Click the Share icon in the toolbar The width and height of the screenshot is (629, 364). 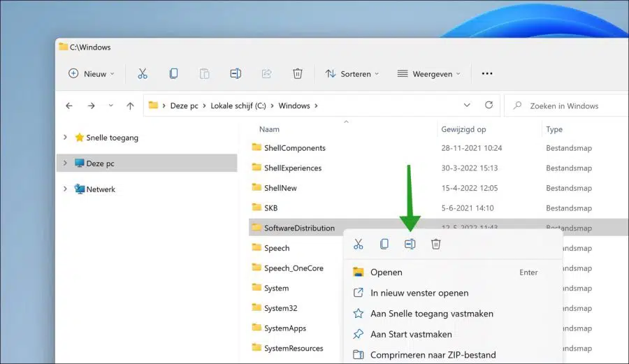pyautogui.click(x=266, y=74)
